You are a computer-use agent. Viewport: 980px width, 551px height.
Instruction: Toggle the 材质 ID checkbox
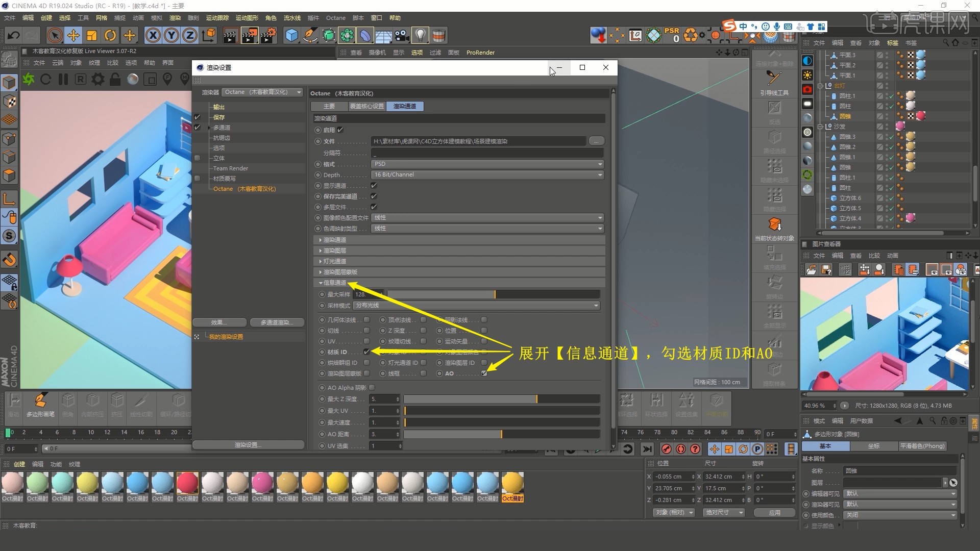tap(366, 352)
